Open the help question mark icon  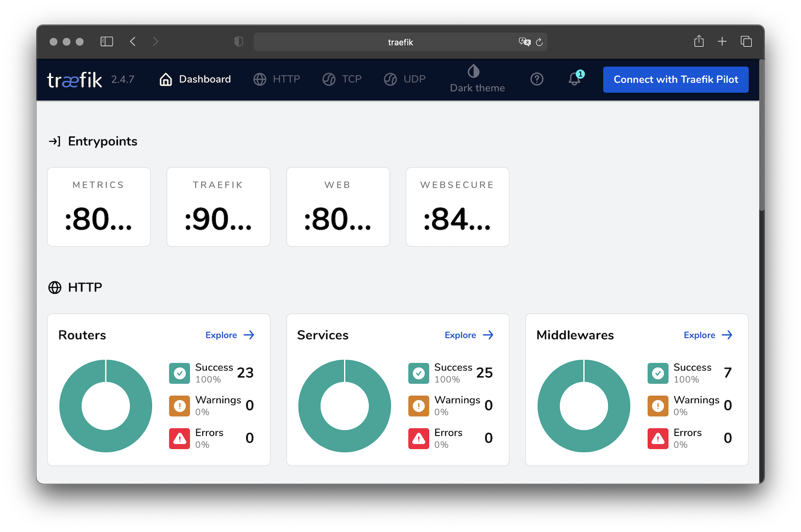point(537,79)
